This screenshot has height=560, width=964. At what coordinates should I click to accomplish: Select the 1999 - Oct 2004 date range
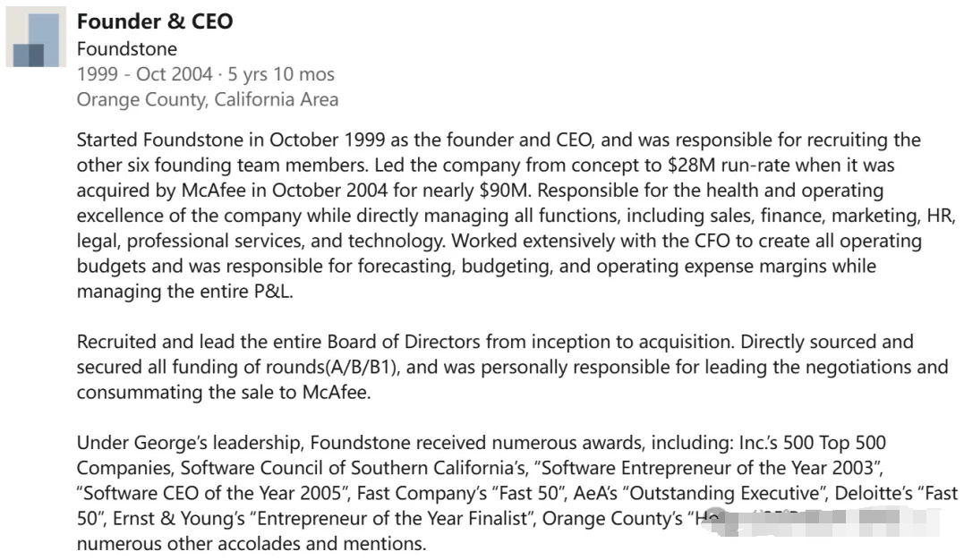(144, 73)
